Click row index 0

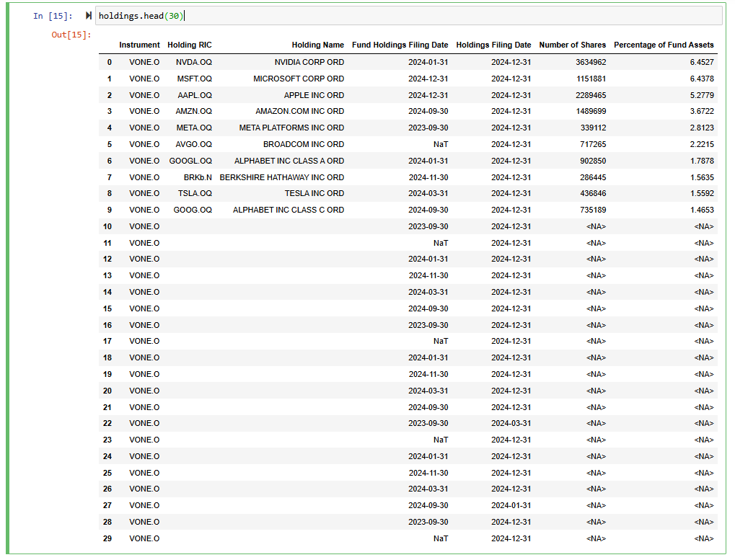point(109,62)
